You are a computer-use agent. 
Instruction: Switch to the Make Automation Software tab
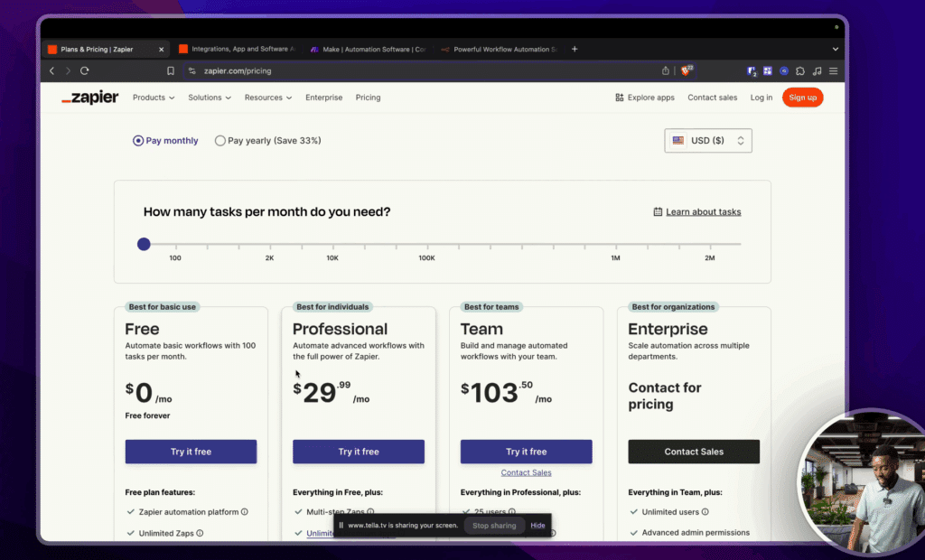coord(369,50)
